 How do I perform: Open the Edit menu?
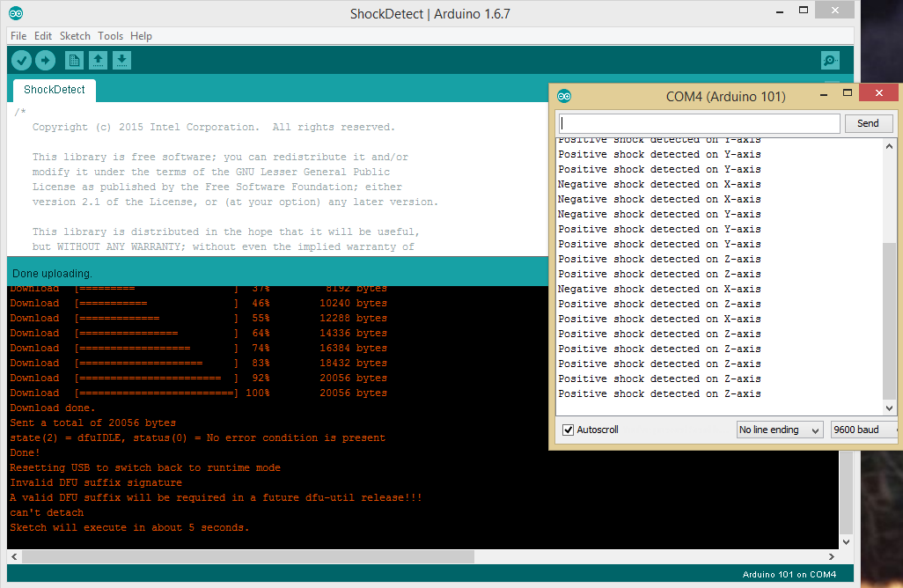[43, 36]
